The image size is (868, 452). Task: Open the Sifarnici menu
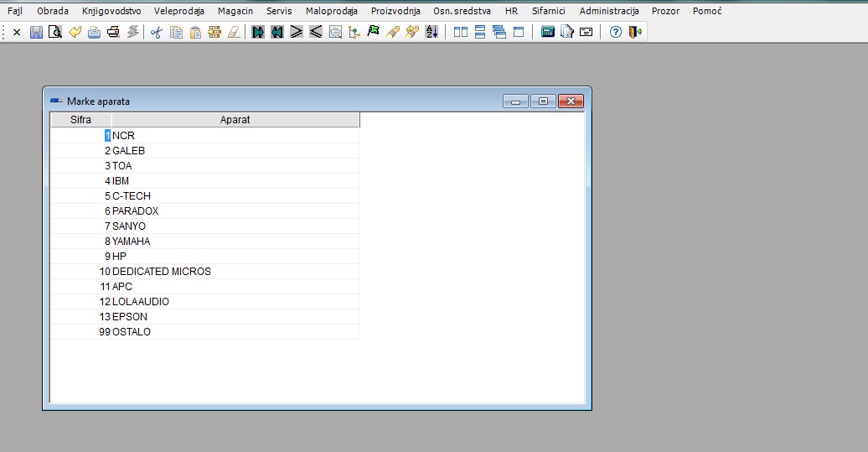[x=548, y=11]
